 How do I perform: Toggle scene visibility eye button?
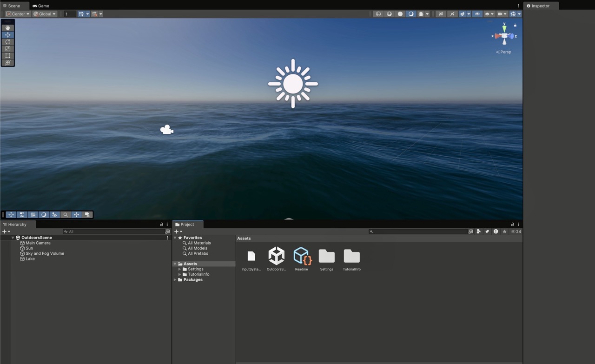coord(477,14)
